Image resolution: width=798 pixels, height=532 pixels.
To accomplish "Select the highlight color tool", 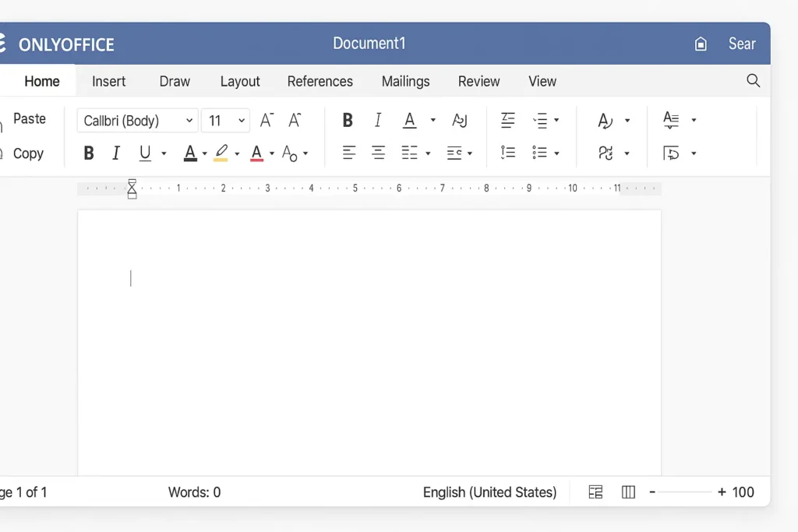I will click(x=221, y=153).
